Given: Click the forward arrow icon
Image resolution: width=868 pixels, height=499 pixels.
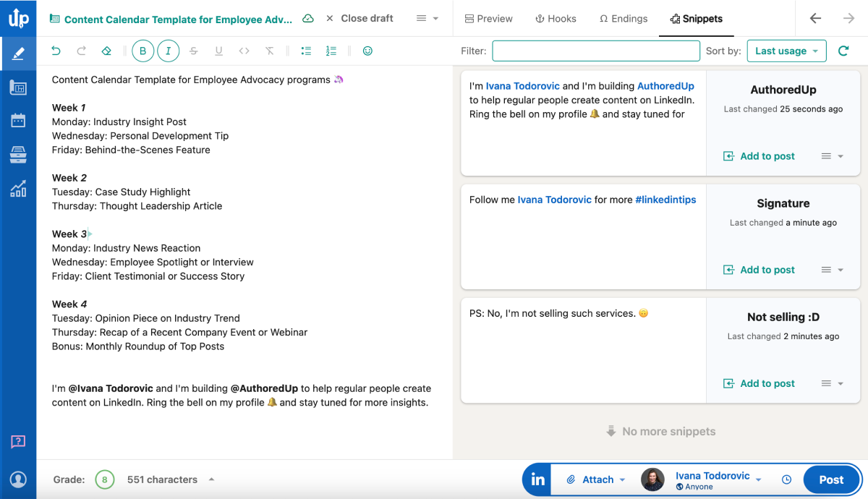Looking at the screenshot, I should click(x=848, y=18).
